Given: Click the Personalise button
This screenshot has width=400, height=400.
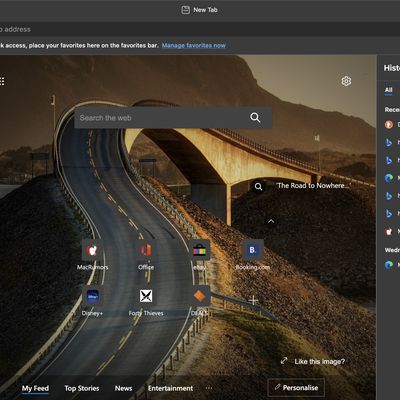Looking at the screenshot, I should (296, 388).
